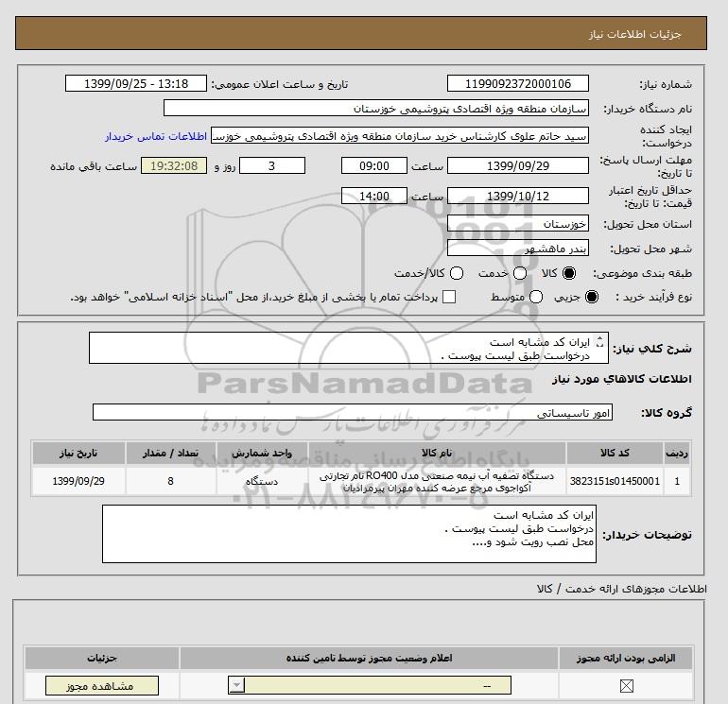Click the تاریخ نیاز column header
Screen dimensions: 728x704
click(78, 453)
